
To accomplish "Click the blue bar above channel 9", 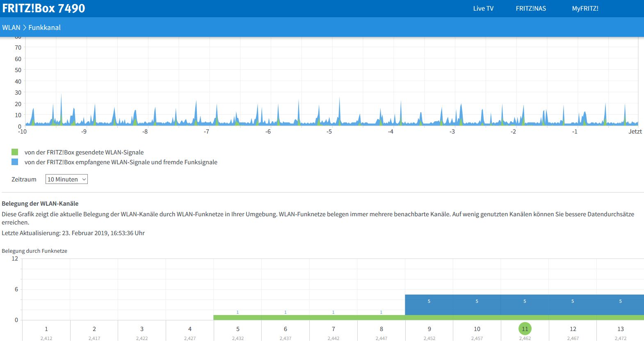I will [x=429, y=305].
